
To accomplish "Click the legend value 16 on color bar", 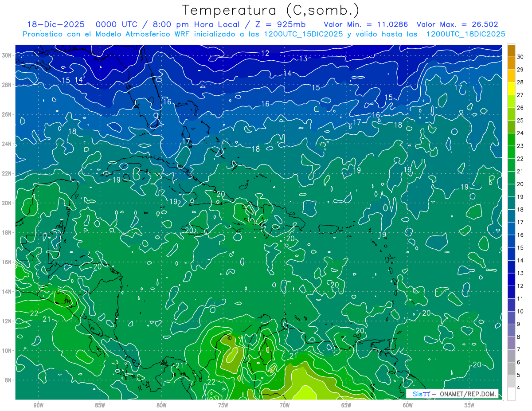I will click(520, 235).
